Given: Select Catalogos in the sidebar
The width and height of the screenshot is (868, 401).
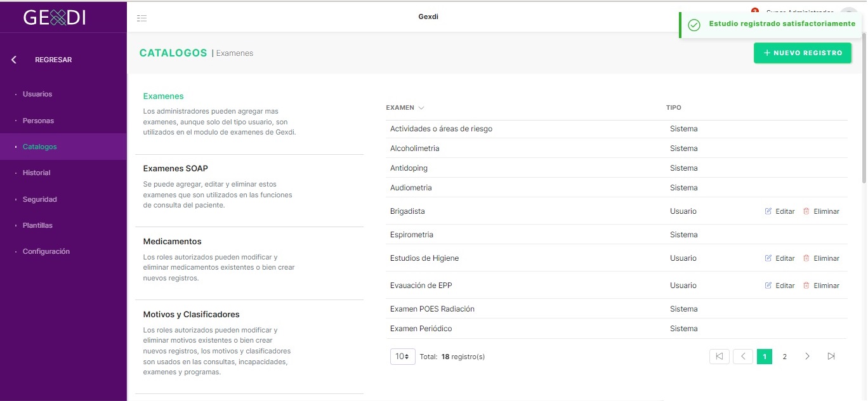Looking at the screenshot, I should (63, 147).
